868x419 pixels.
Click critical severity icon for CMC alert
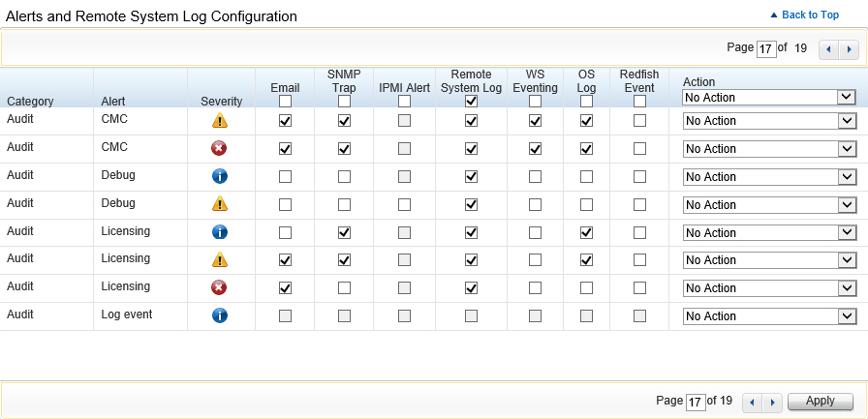click(x=220, y=149)
